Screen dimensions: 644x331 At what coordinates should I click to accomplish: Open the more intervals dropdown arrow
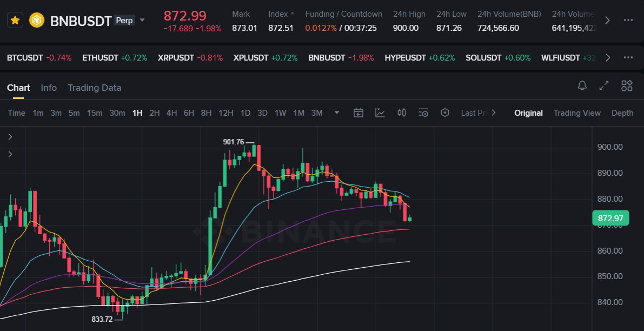click(337, 112)
